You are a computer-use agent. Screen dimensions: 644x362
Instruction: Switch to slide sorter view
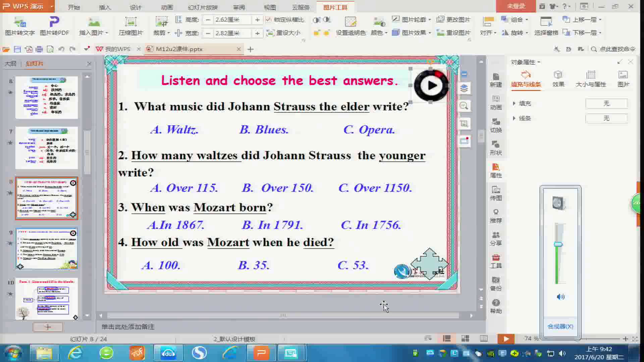point(465,339)
